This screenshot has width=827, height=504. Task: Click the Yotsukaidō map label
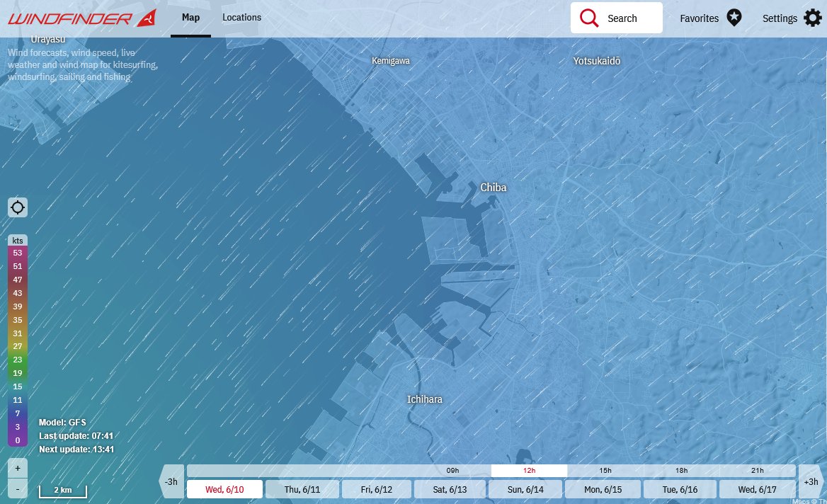point(596,61)
